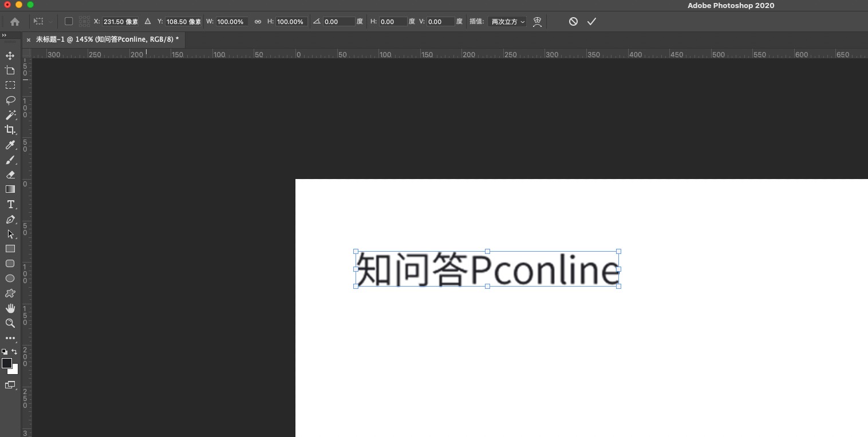Select the Eraser tool

point(10,175)
